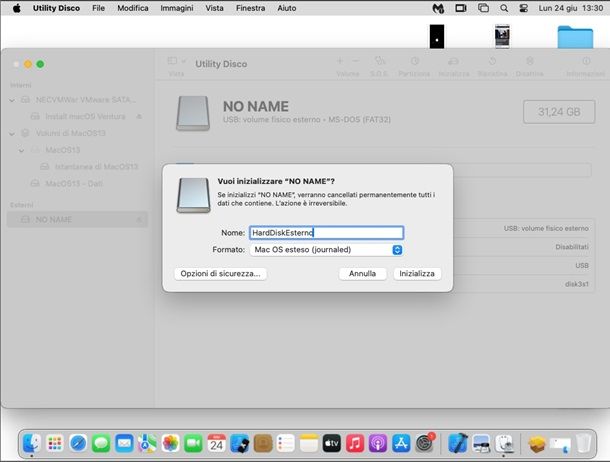Screen dimensions: 610x462
Task: Eject the NO NAME volume in sidebar
Action: [139, 220]
